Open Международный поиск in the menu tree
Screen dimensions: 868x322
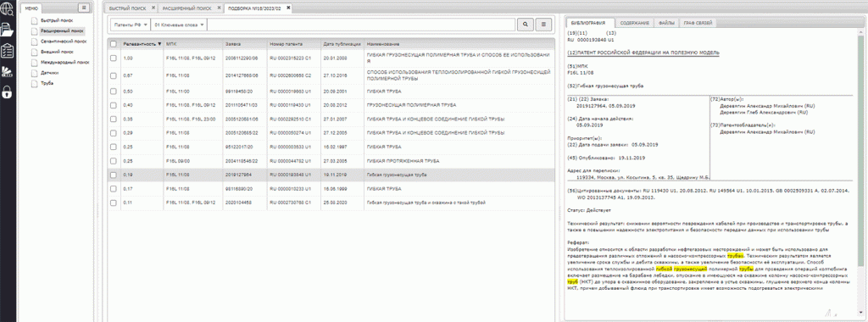click(64, 63)
